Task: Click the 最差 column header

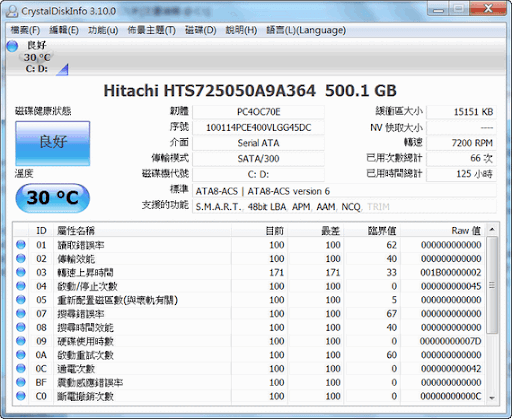Action: [315, 230]
